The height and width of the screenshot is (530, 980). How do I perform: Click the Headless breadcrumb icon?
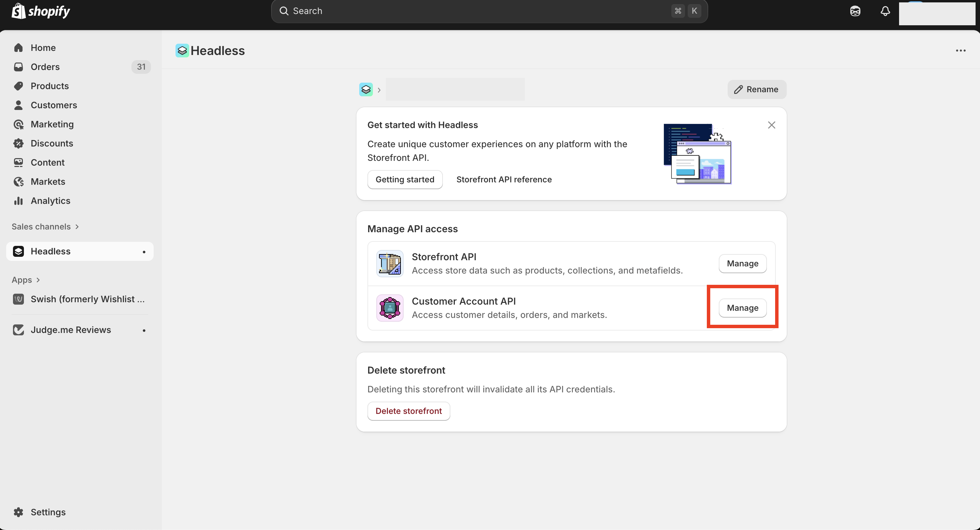click(366, 89)
